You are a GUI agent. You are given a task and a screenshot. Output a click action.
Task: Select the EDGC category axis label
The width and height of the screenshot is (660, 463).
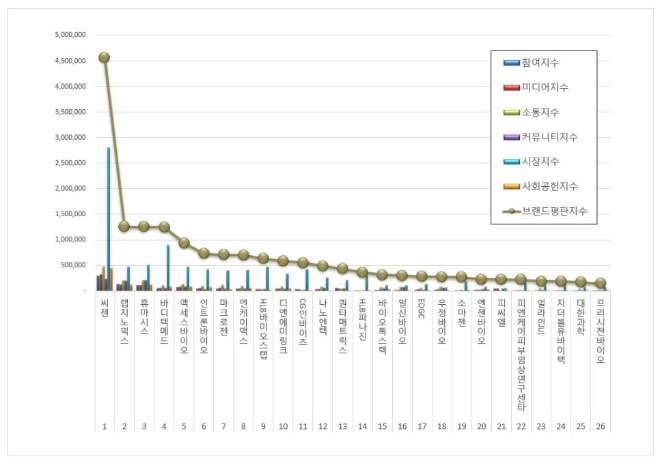pos(421,306)
